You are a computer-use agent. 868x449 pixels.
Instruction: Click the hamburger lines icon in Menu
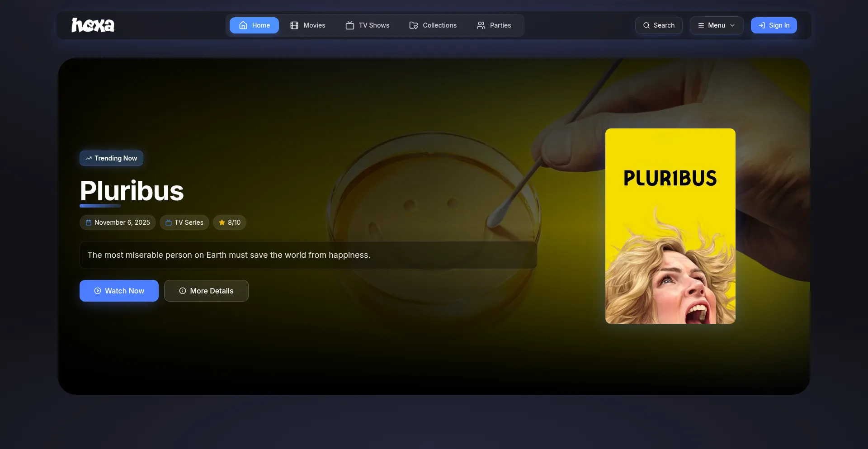701,25
